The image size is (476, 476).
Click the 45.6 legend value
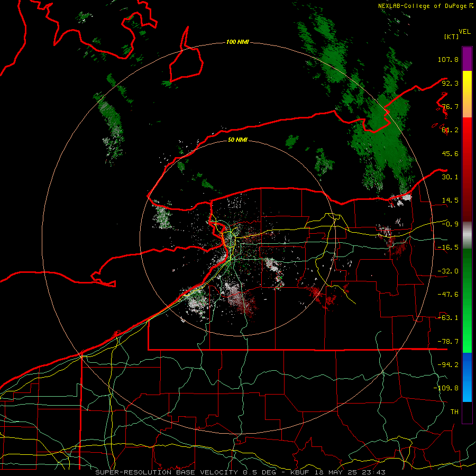click(450, 153)
